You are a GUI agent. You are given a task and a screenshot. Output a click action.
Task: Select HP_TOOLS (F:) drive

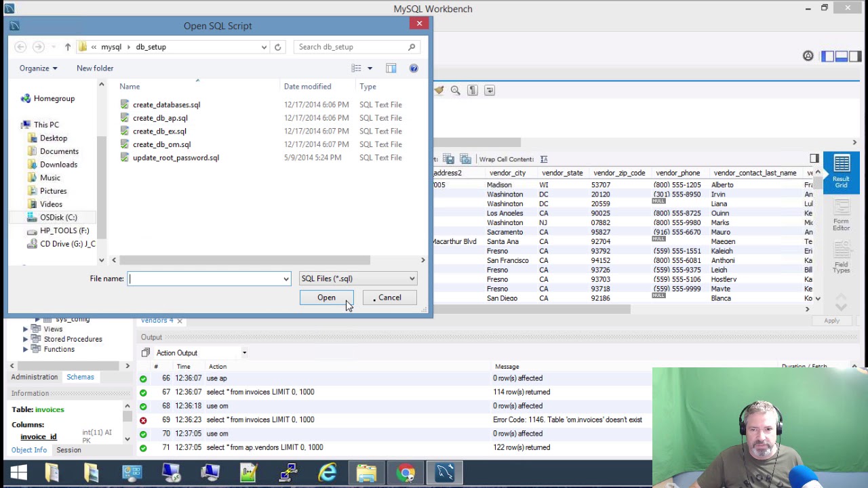pyautogui.click(x=64, y=230)
